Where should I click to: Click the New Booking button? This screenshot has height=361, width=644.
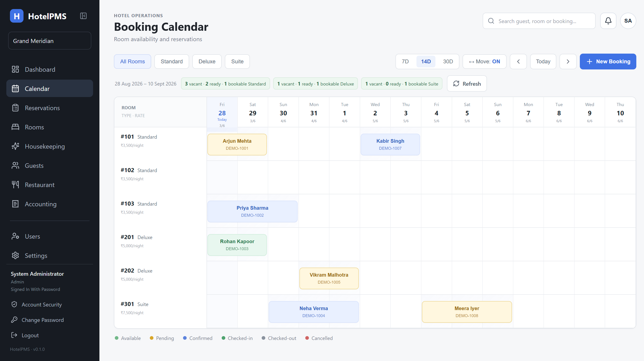pyautogui.click(x=608, y=62)
